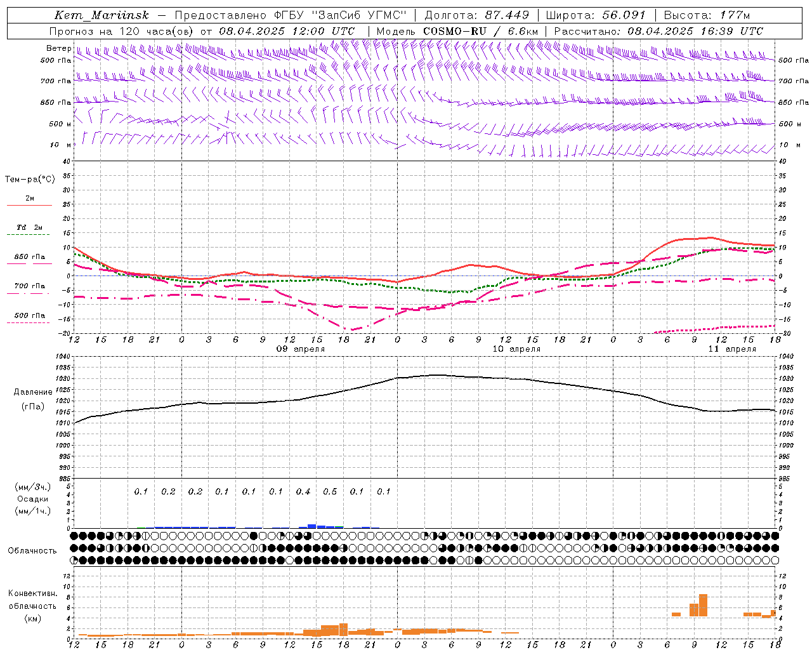Screen dimensions: 812x650
Task: Click the tallest orange convective cloud bar
Action: pyautogui.click(x=703, y=605)
